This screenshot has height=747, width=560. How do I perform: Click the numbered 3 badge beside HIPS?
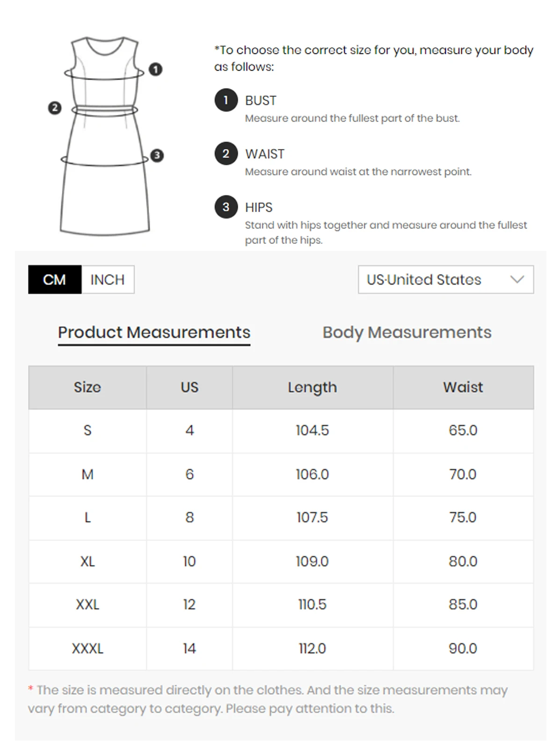pos(226,207)
